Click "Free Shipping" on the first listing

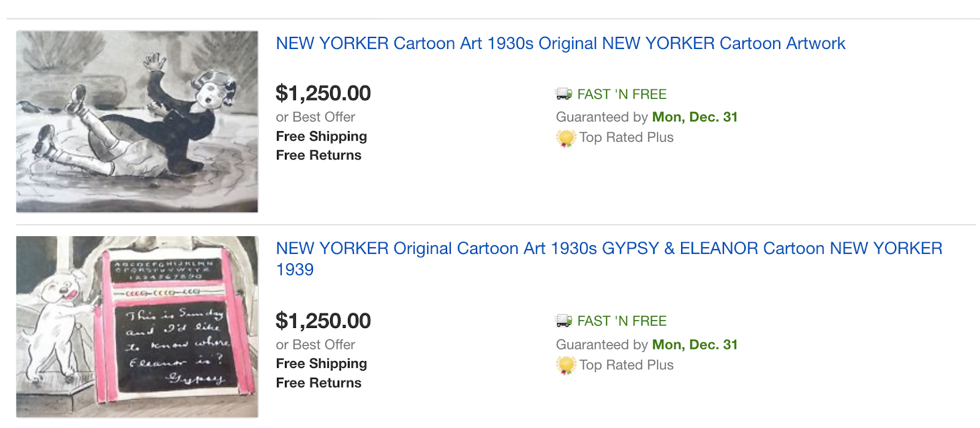(x=321, y=136)
